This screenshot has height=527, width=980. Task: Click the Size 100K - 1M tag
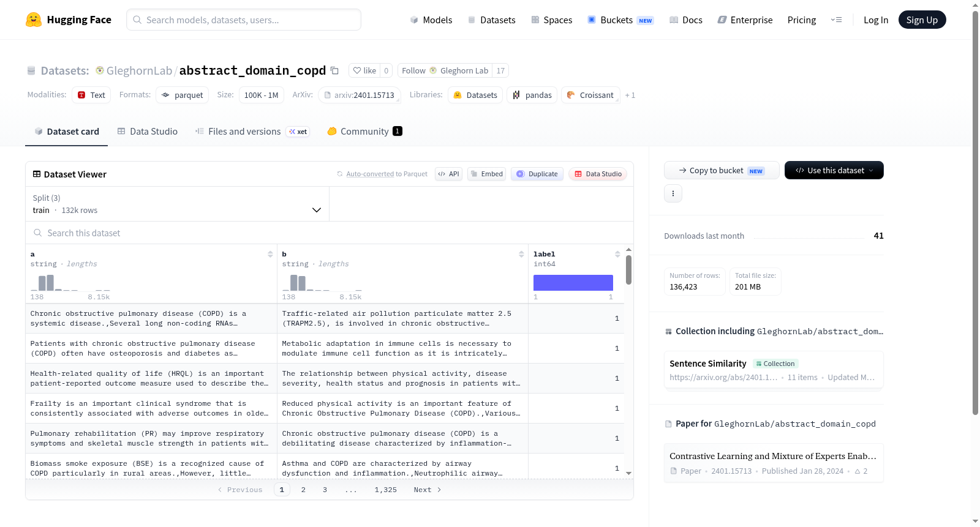pos(262,95)
